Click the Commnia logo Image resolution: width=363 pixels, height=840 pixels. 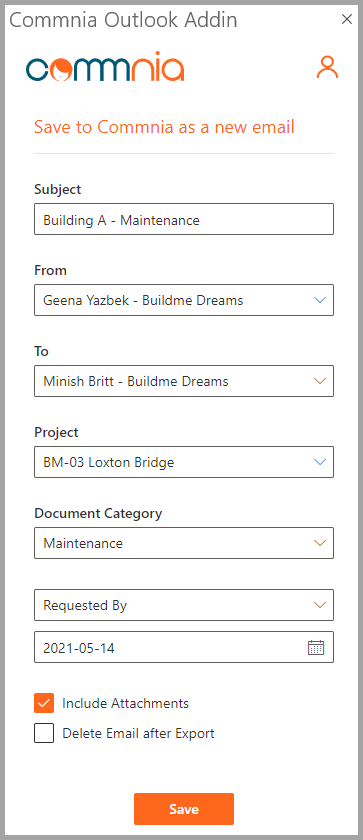[105, 67]
